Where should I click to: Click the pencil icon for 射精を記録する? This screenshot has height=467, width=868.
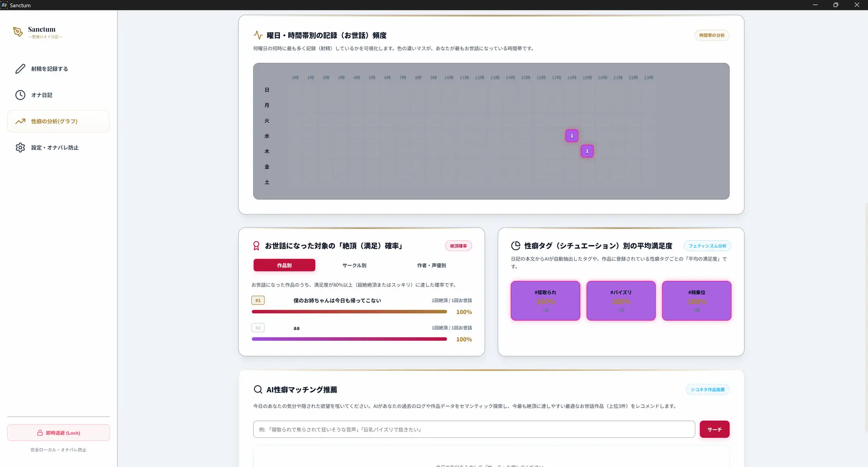tap(20, 69)
